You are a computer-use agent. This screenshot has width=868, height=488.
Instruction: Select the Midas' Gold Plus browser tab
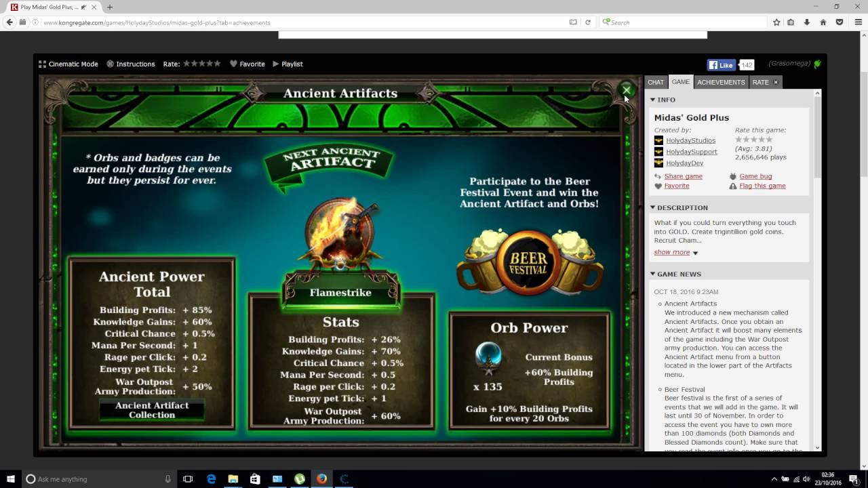[x=53, y=7]
